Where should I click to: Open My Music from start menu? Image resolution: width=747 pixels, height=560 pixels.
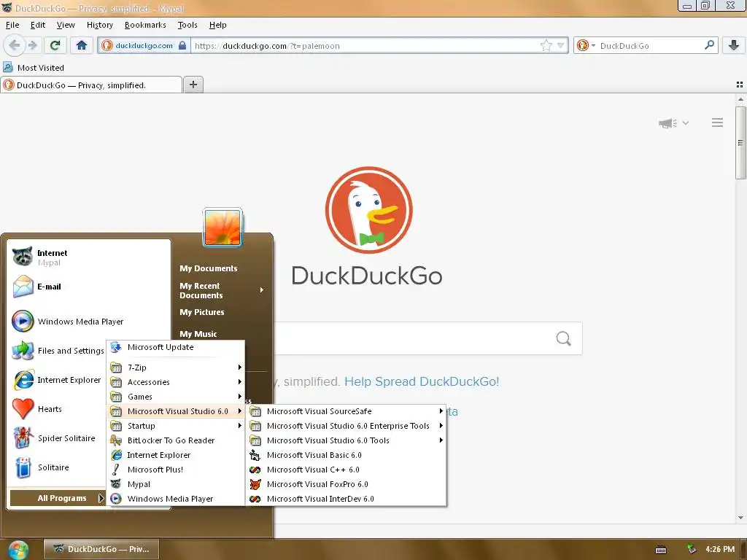tap(198, 334)
